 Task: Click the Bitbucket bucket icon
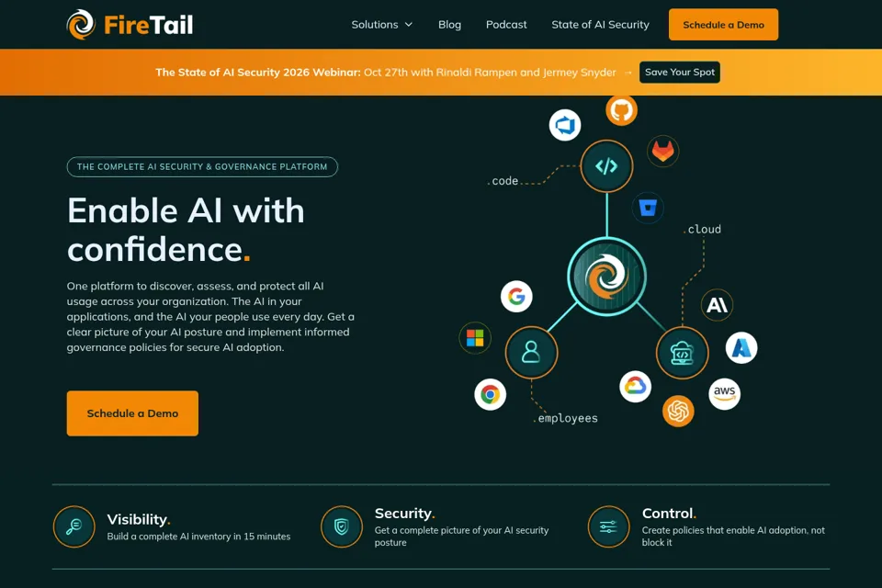648,208
